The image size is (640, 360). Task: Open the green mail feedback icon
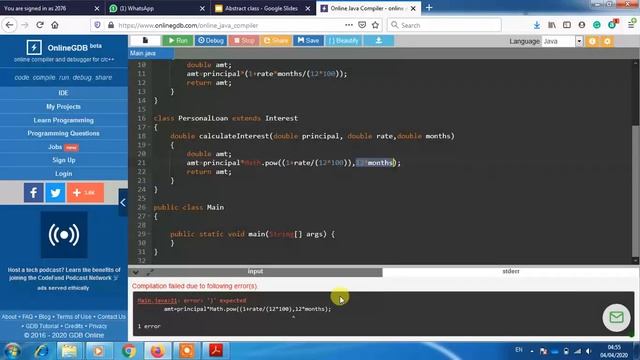coord(616,318)
